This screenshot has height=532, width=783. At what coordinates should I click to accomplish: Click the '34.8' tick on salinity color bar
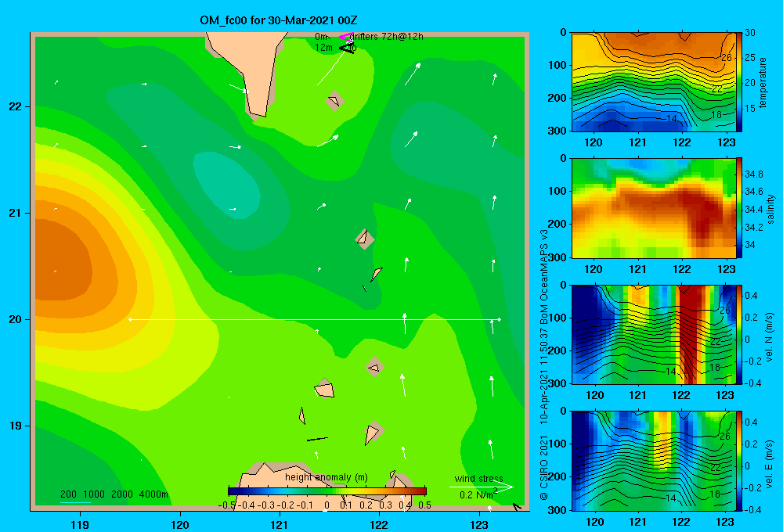pyautogui.click(x=753, y=174)
